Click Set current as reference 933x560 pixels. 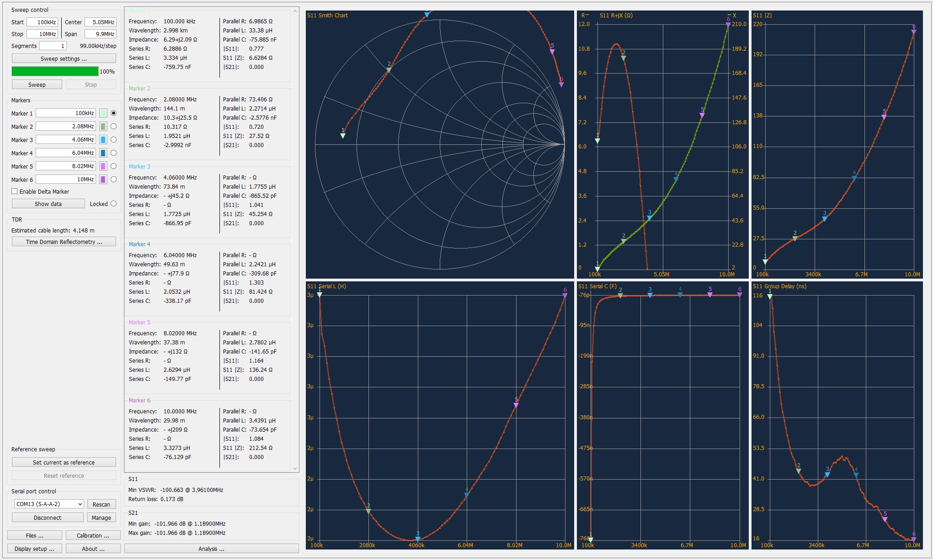coord(64,462)
